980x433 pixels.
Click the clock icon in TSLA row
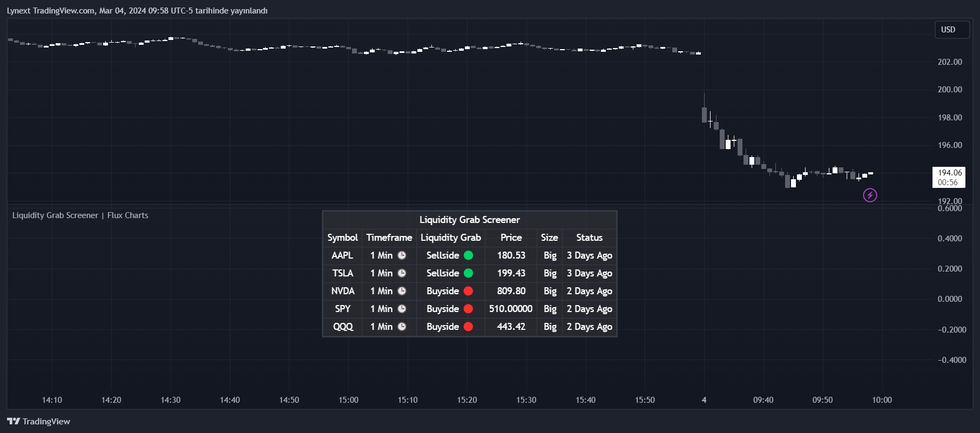[402, 273]
